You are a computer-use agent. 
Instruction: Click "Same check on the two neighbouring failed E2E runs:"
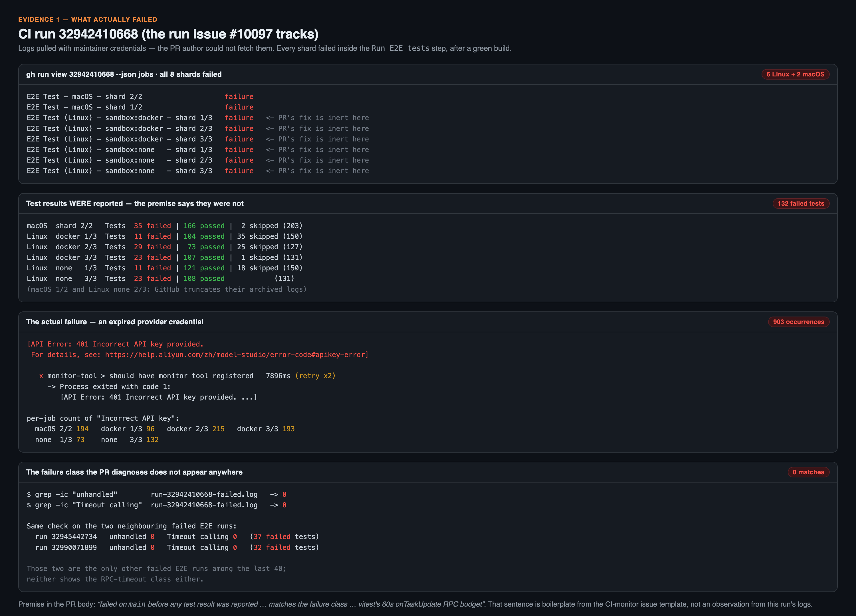(132, 526)
